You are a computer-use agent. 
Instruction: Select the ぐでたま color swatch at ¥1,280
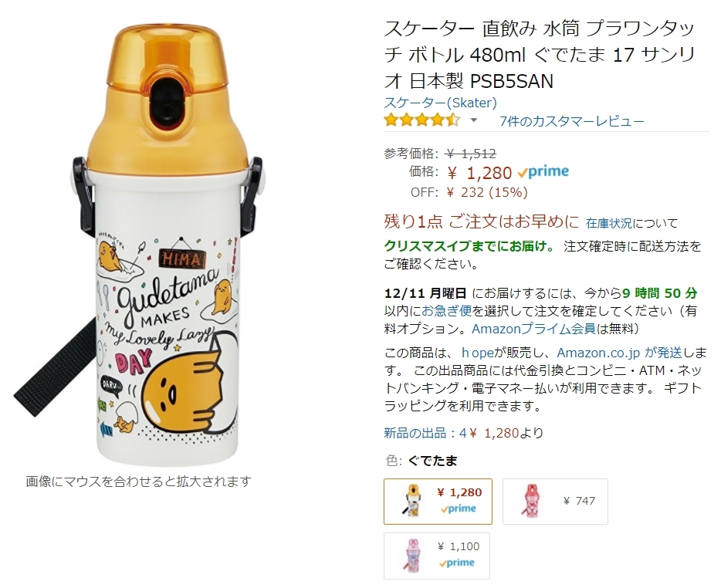pyautogui.click(x=438, y=501)
